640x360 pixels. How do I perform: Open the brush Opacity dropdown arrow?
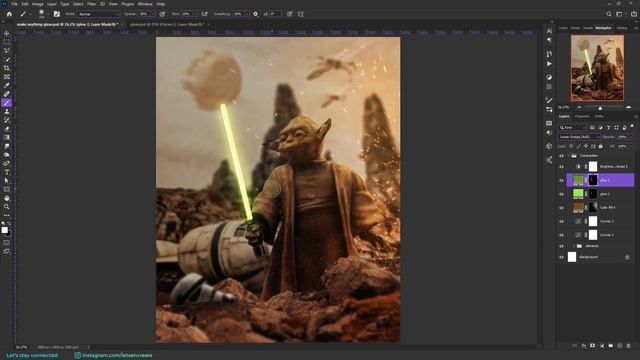click(x=153, y=14)
